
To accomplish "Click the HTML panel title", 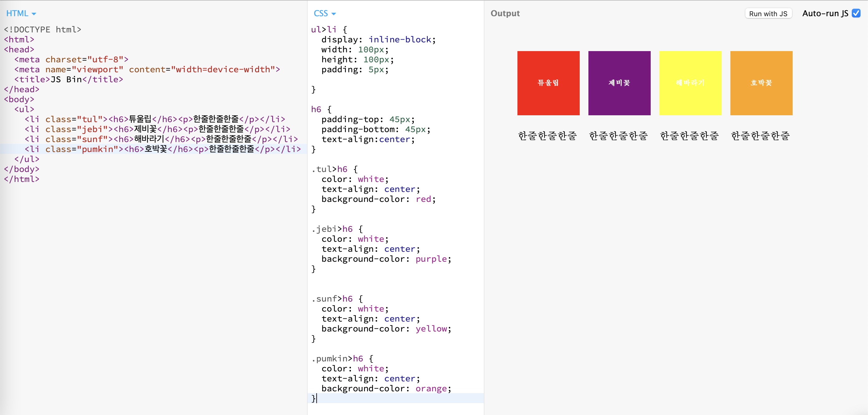I will click(17, 13).
